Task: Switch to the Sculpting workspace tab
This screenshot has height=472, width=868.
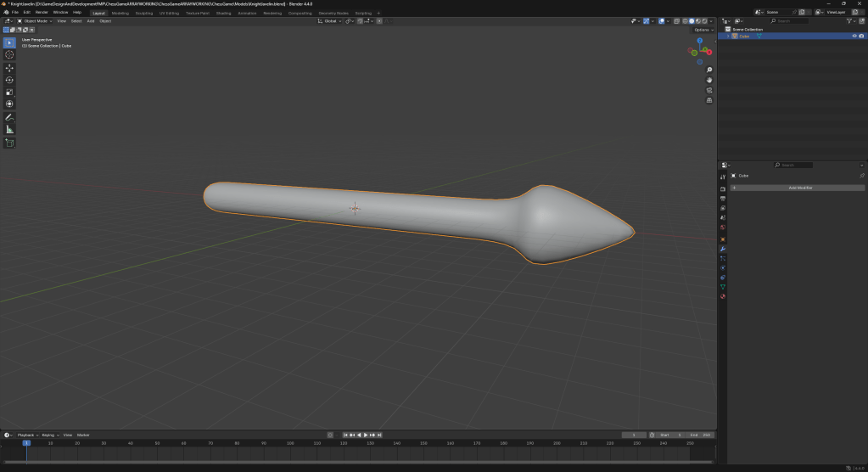Action: click(144, 13)
